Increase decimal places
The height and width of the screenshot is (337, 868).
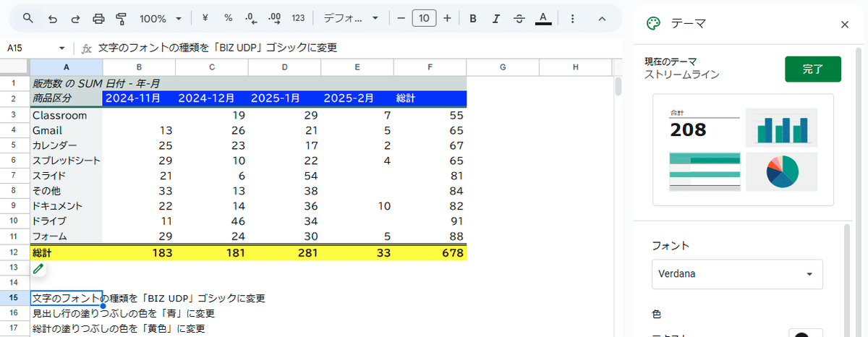tap(274, 18)
